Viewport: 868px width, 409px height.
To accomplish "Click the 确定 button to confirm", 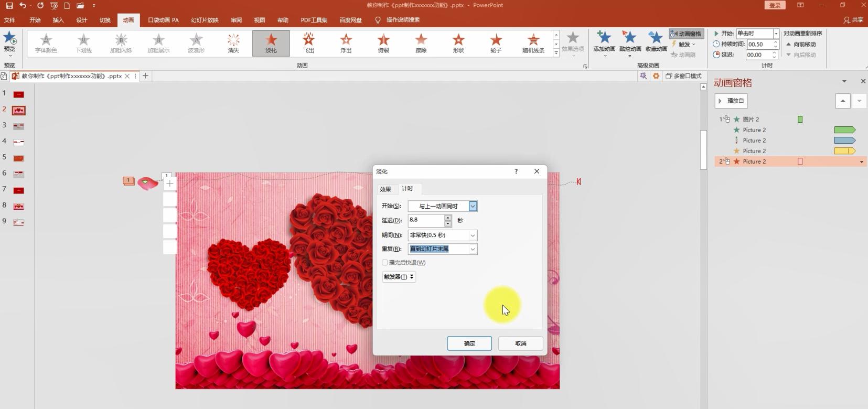I will (x=469, y=343).
